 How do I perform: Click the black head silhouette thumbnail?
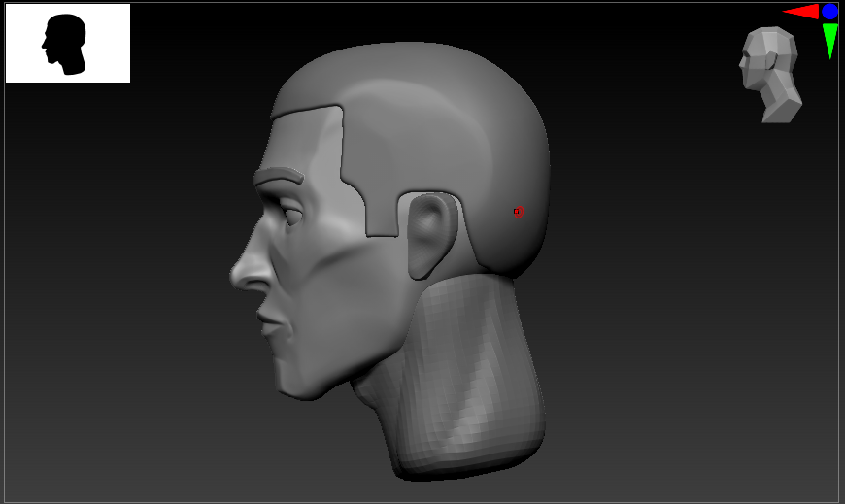click(67, 43)
